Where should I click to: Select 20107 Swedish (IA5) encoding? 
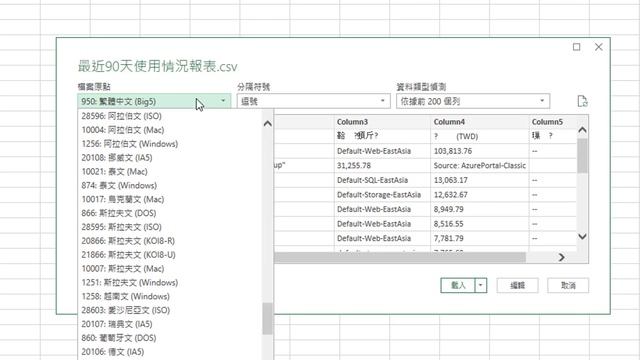(169, 324)
